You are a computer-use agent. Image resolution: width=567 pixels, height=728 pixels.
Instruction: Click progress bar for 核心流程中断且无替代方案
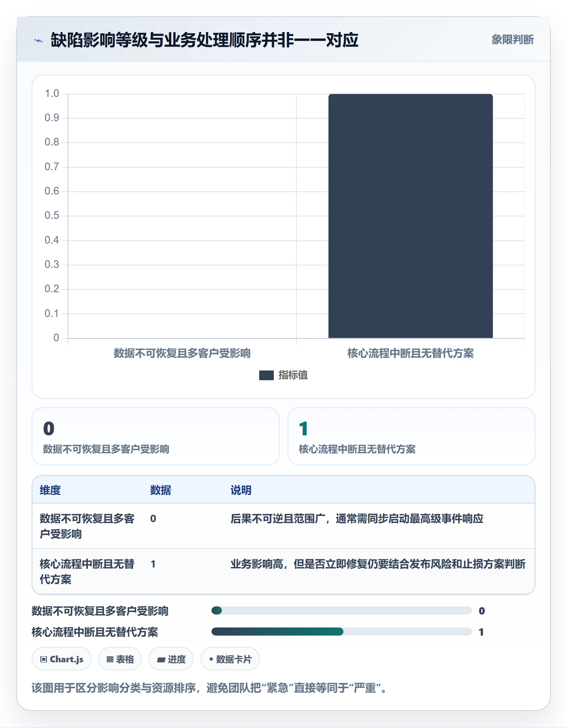pyautogui.click(x=341, y=632)
